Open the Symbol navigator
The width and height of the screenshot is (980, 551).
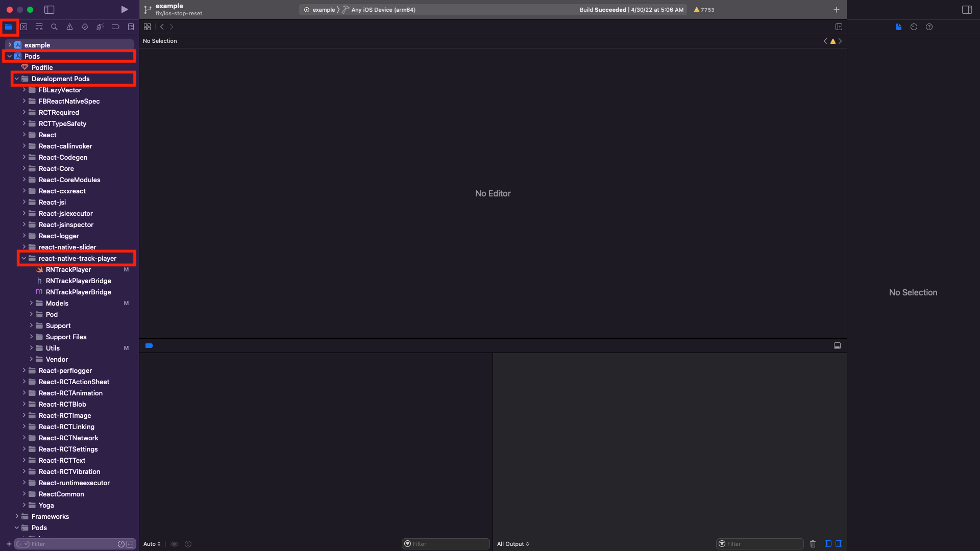pyautogui.click(x=39, y=27)
